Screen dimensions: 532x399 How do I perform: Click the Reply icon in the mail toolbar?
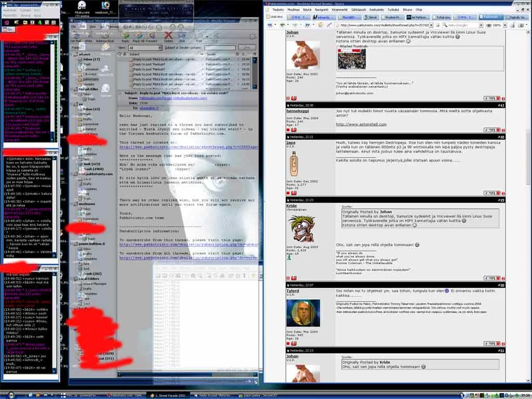(x=125, y=36)
